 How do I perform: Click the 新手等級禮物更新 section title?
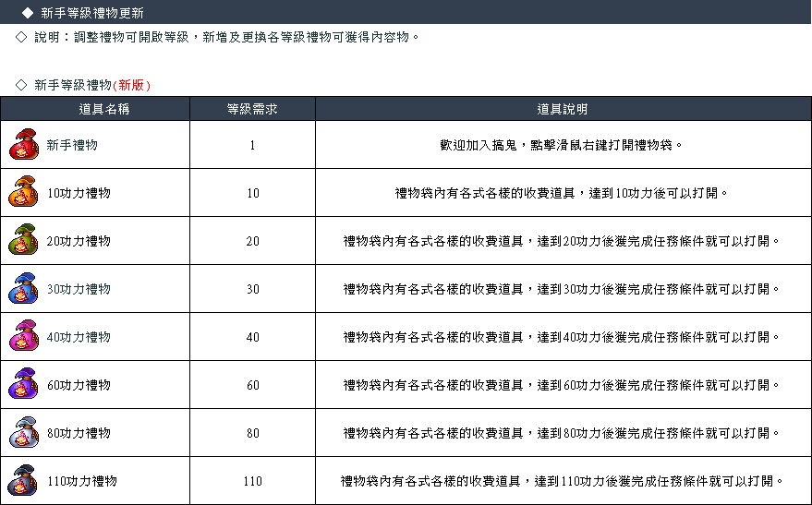[92, 13]
